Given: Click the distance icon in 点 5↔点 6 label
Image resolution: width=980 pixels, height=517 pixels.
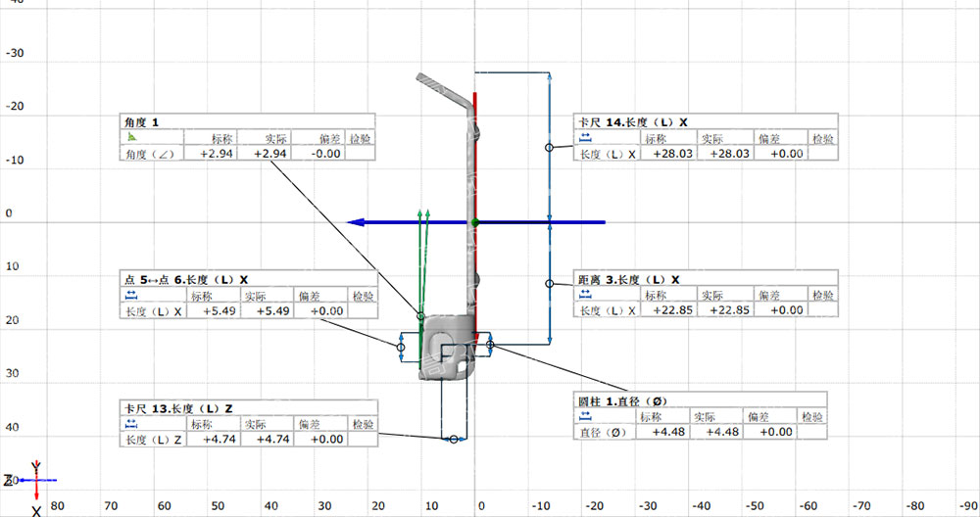Looking at the screenshot, I should (130, 296).
